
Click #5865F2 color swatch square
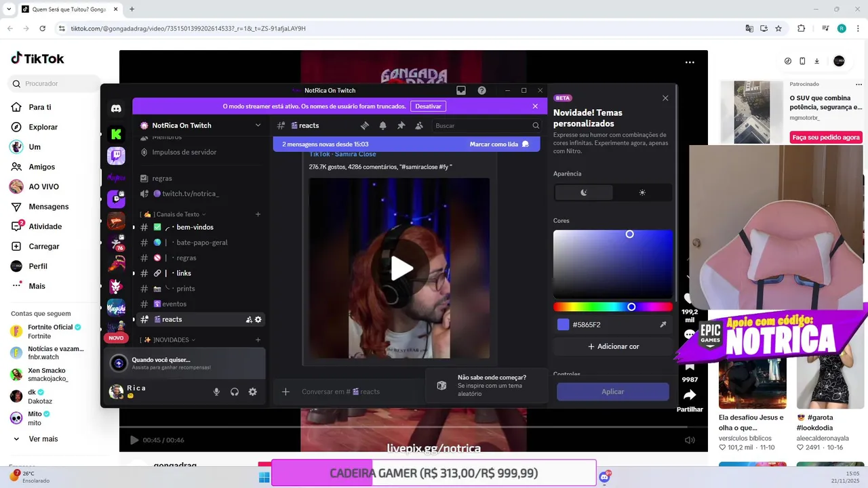563,325
